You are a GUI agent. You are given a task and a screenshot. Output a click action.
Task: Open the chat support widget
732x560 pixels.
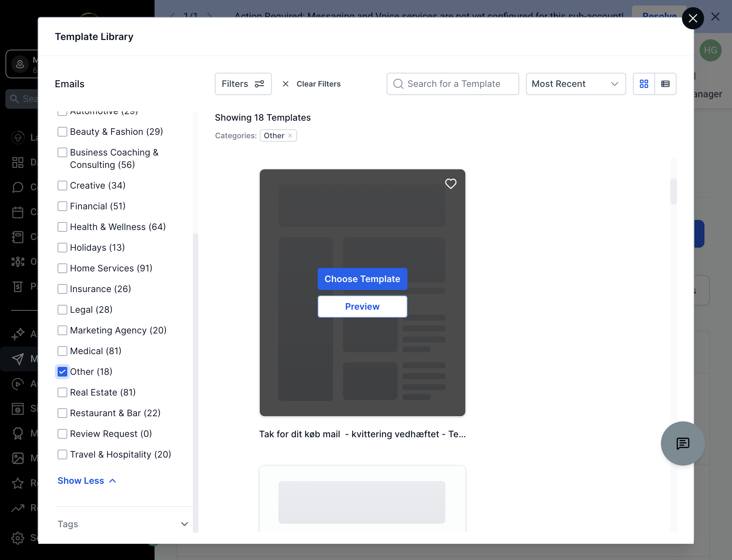coord(683,443)
